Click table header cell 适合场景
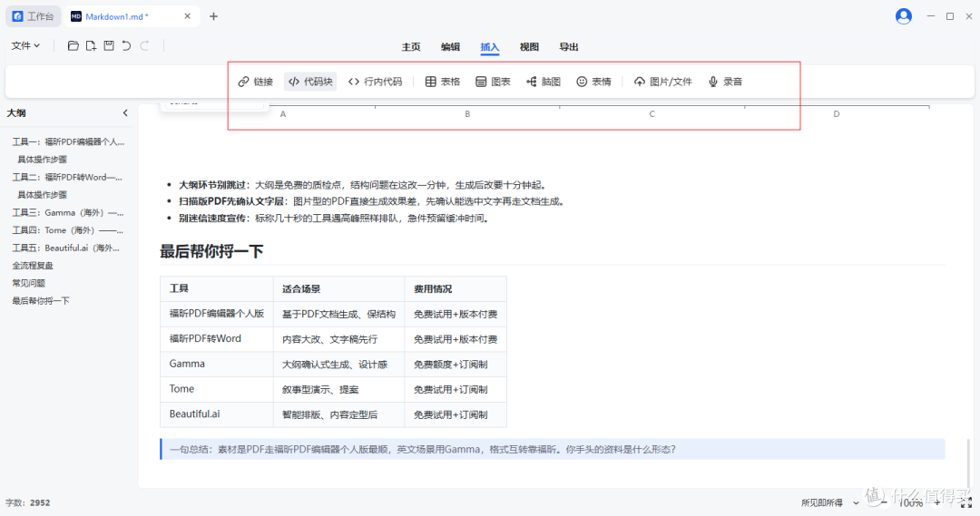 338,288
